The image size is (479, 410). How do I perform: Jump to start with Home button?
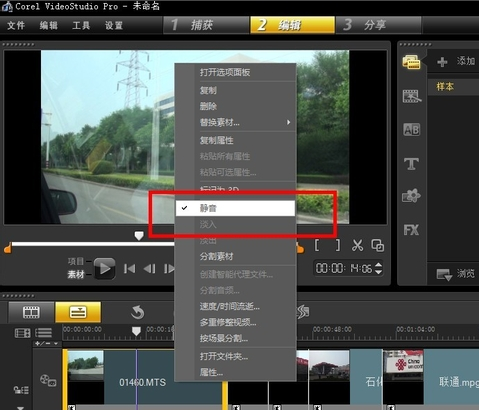click(x=129, y=268)
